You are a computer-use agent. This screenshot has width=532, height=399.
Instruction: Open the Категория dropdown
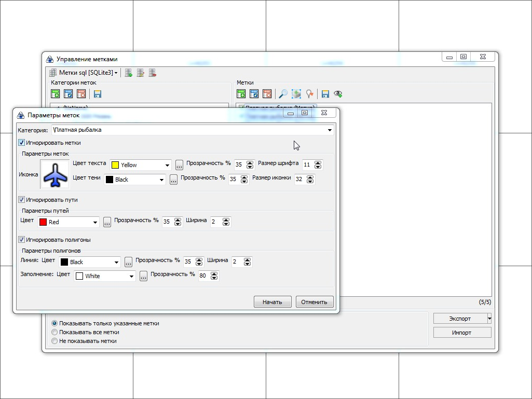[330, 130]
